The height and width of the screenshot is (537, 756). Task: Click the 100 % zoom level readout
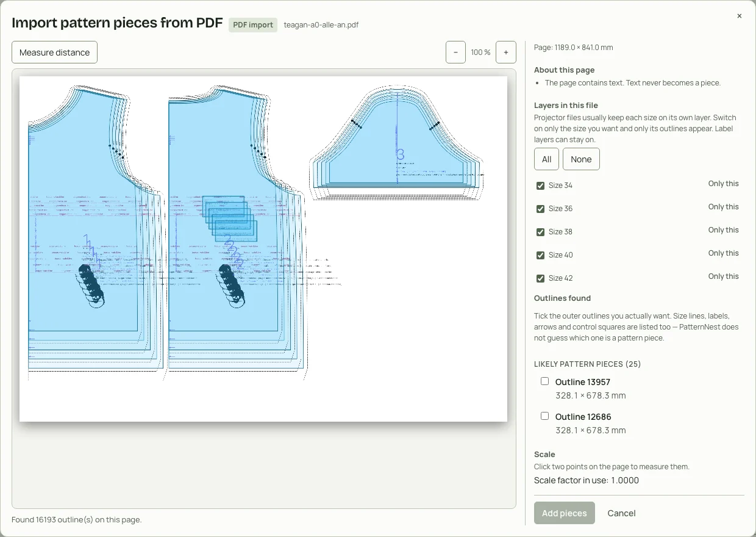[x=480, y=52]
